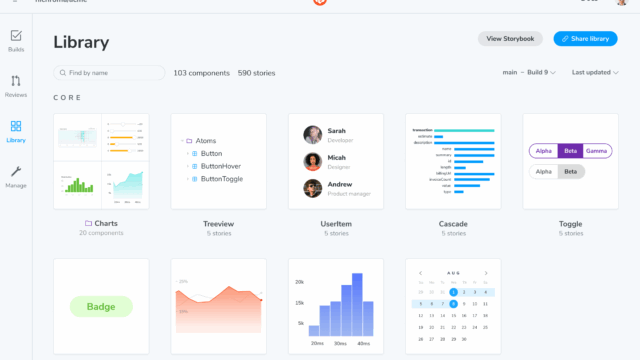This screenshot has width=640, height=360.
Task: Click the Builds label in sidebar
Action: (x=16, y=49)
